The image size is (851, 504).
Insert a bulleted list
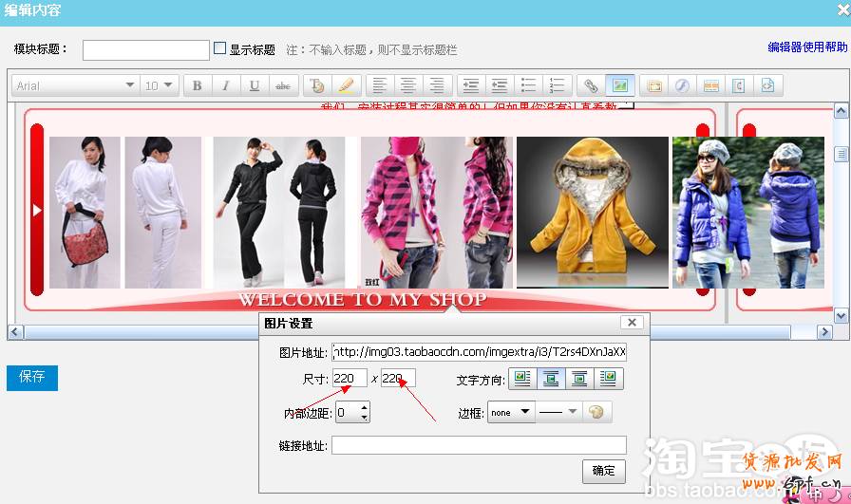click(x=529, y=85)
